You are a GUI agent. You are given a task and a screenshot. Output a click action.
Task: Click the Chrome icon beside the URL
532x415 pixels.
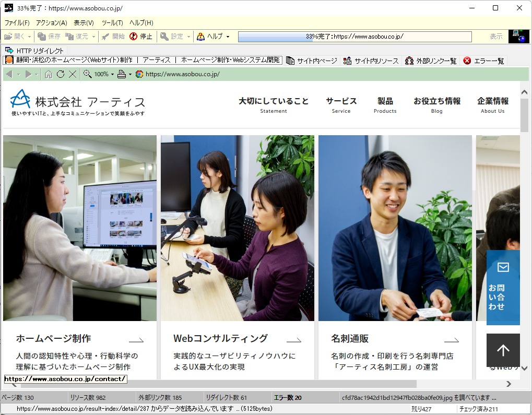[139, 74]
